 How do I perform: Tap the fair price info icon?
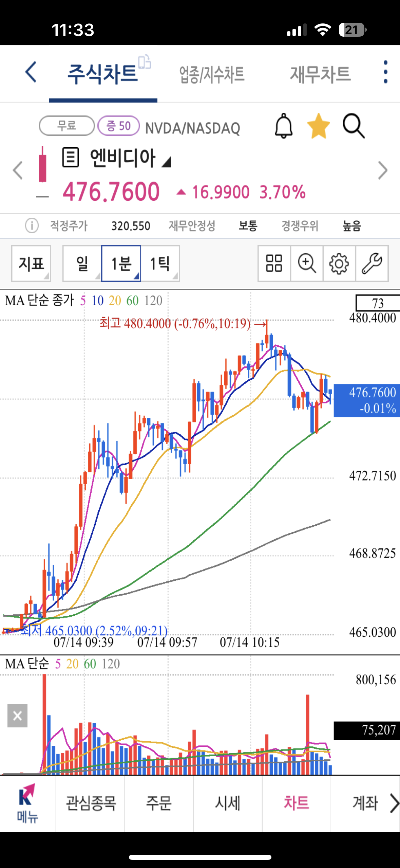point(32,225)
